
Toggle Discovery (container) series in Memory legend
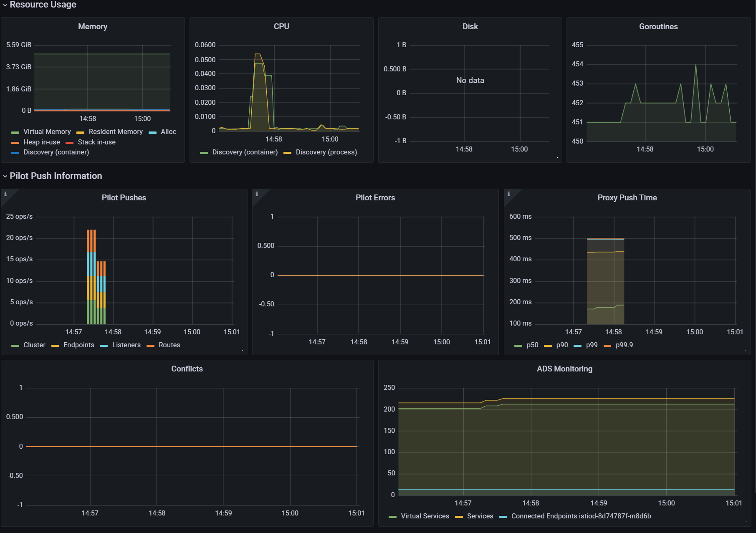[56, 152]
